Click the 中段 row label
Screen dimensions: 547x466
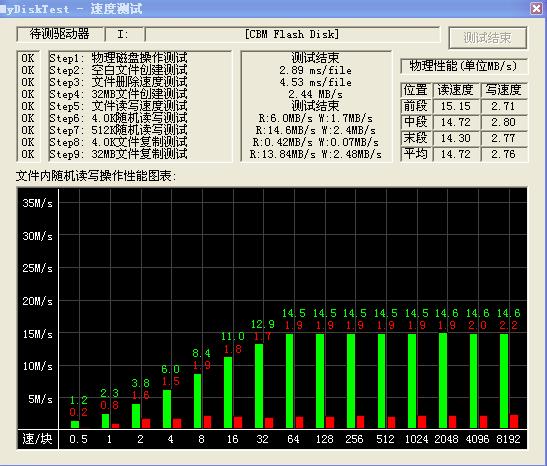click(x=416, y=122)
